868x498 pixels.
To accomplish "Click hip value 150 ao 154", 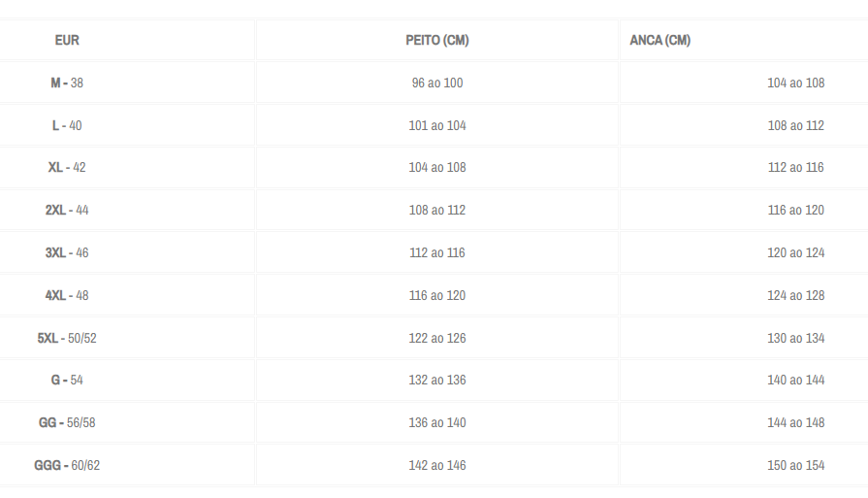I will point(796,465).
